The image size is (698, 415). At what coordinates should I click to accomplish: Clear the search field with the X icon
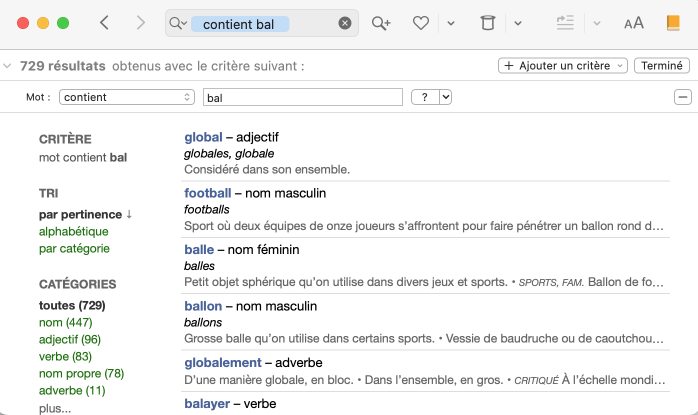pos(345,23)
